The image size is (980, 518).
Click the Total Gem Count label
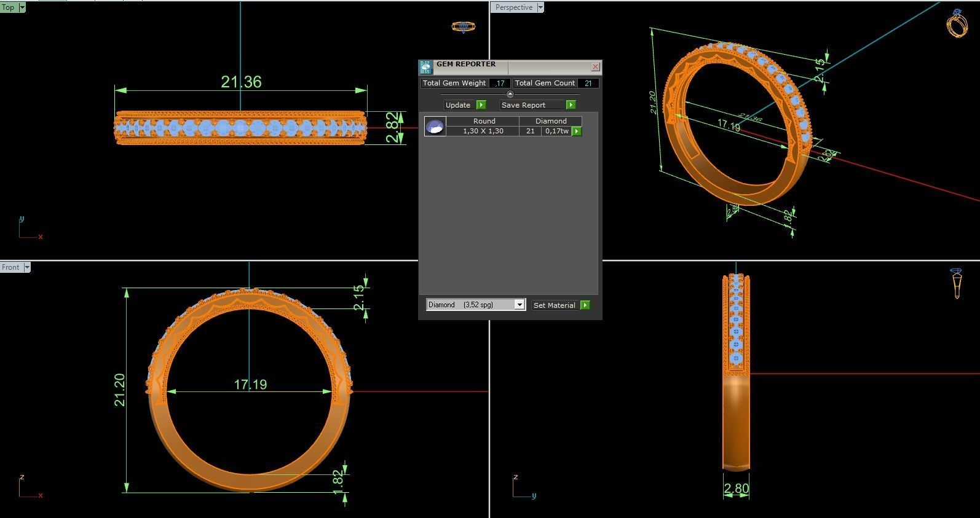pyautogui.click(x=545, y=83)
